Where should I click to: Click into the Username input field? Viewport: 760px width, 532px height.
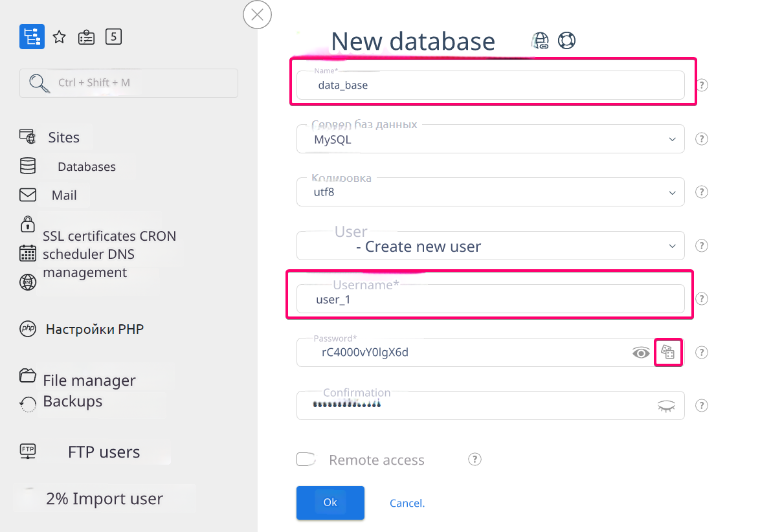tap(490, 300)
